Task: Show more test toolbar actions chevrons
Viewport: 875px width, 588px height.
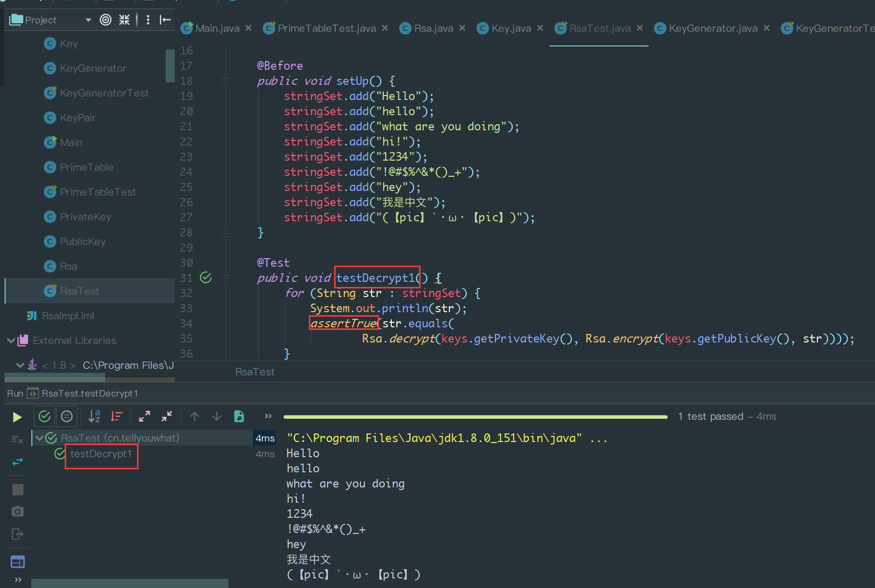Action: [268, 416]
